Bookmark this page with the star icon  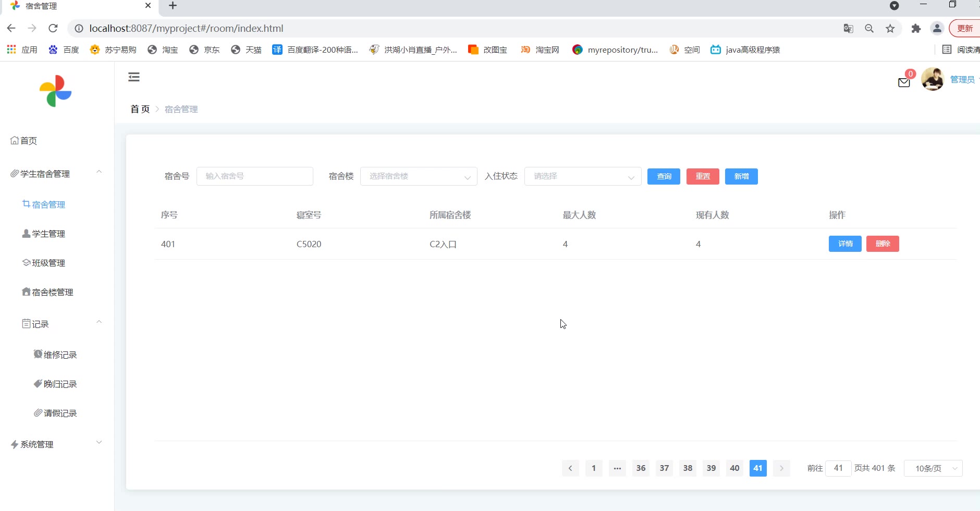[890, 29]
